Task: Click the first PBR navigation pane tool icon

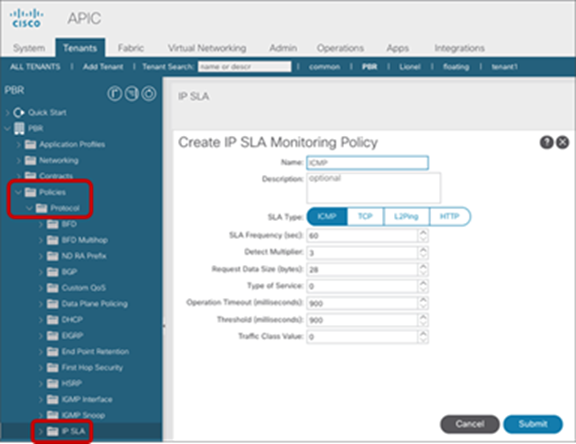Action: tap(115, 94)
